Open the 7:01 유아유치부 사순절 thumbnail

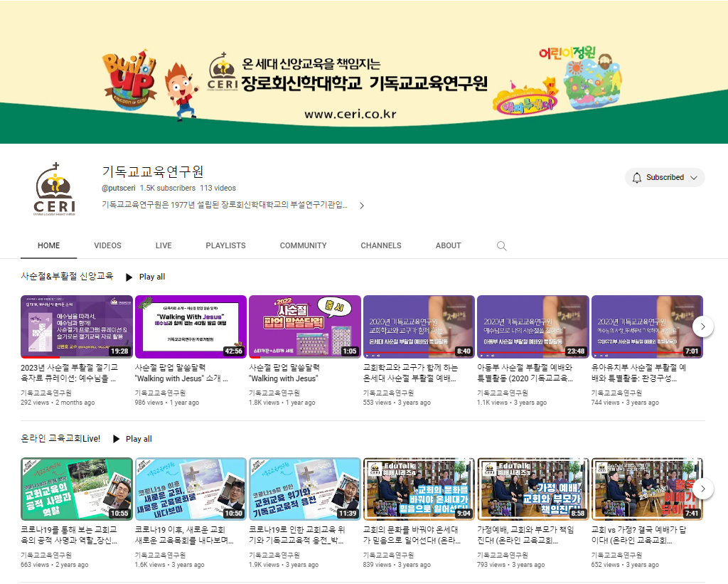[x=647, y=326]
